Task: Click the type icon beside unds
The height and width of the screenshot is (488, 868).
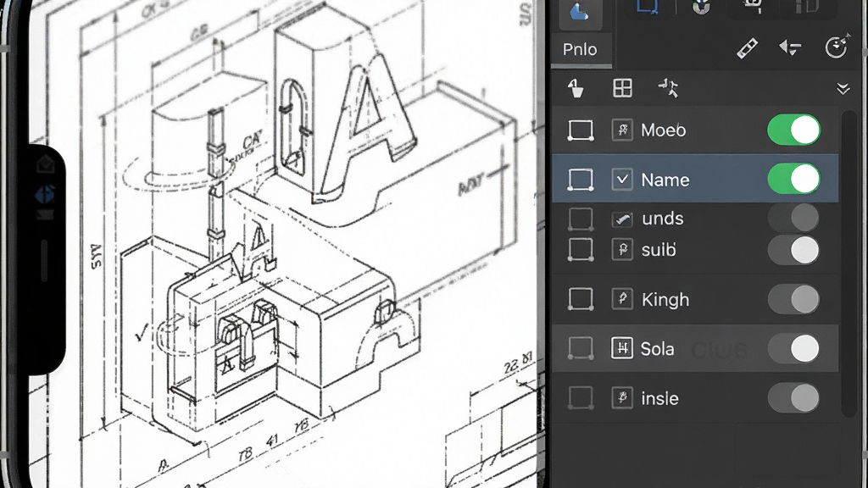Action: [x=622, y=219]
